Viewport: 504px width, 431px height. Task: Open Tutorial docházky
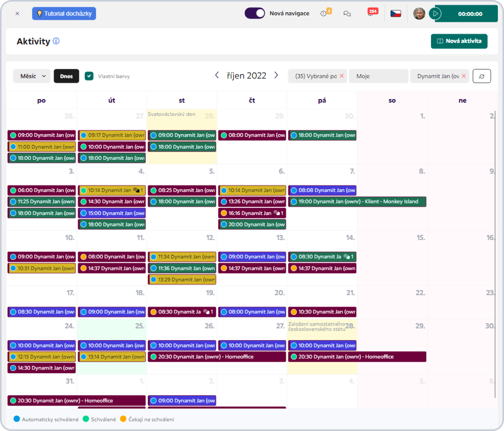coord(64,14)
